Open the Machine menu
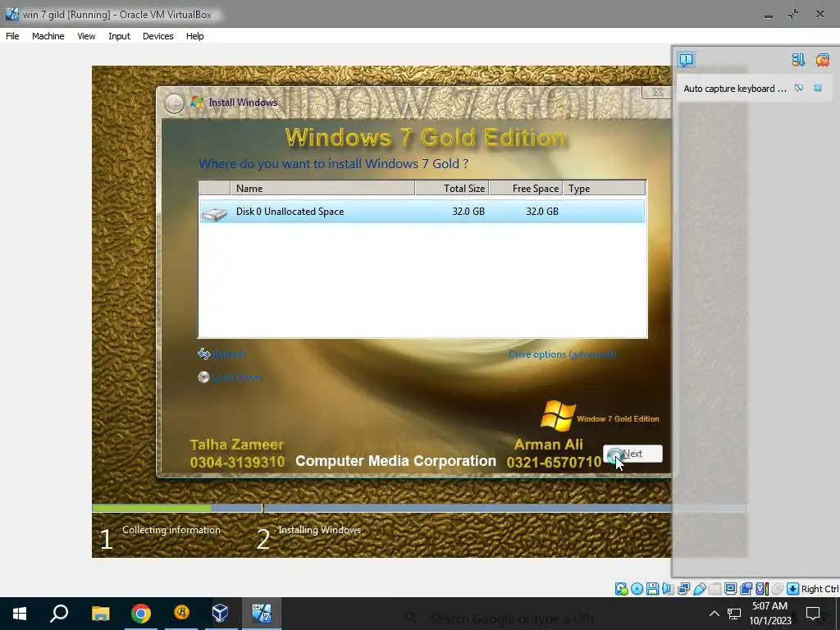Image resolution: width=840 pixels, height=630 pixels. point(48,36)
